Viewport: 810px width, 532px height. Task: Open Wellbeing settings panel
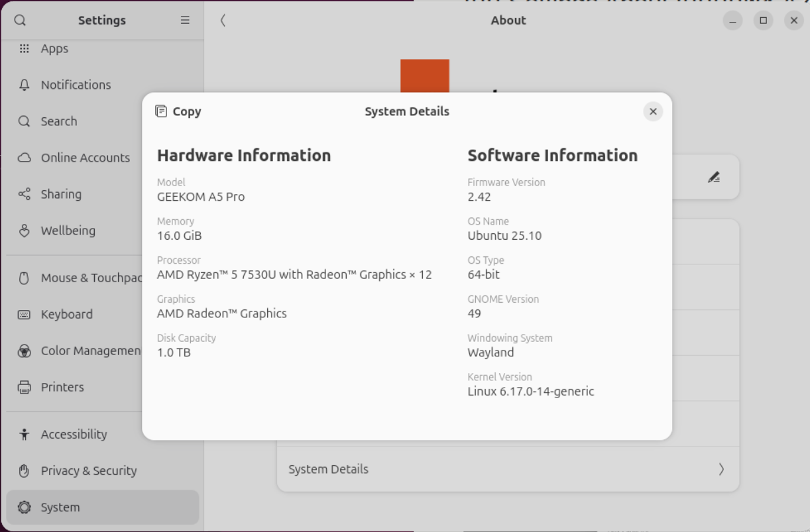pyautogui.click(x=68, y=231)
